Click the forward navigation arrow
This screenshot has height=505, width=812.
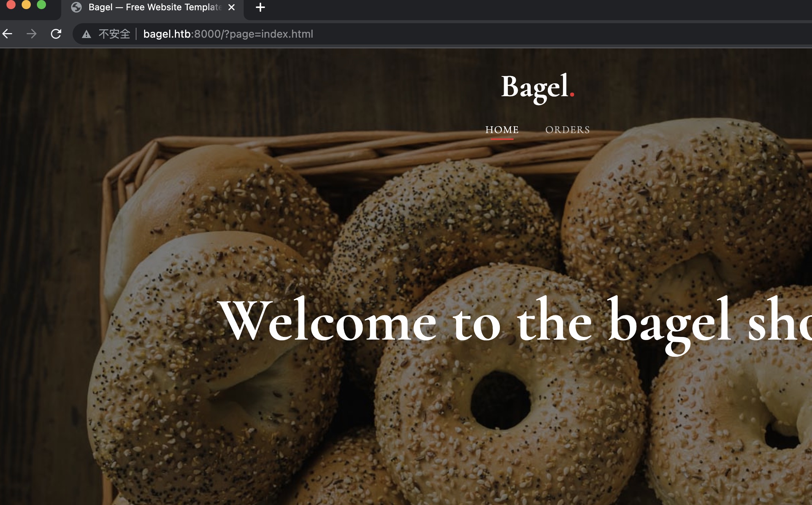pos(32,34)
